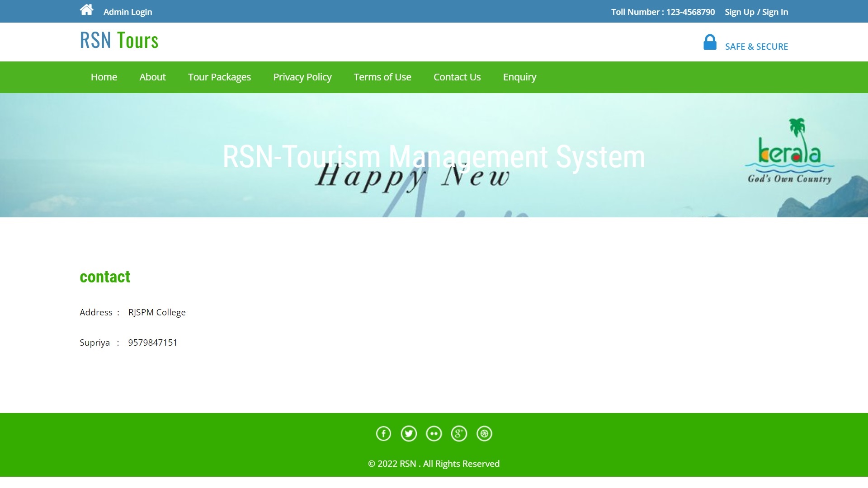Open the Dribbble icon in footer

coord(484,434)
